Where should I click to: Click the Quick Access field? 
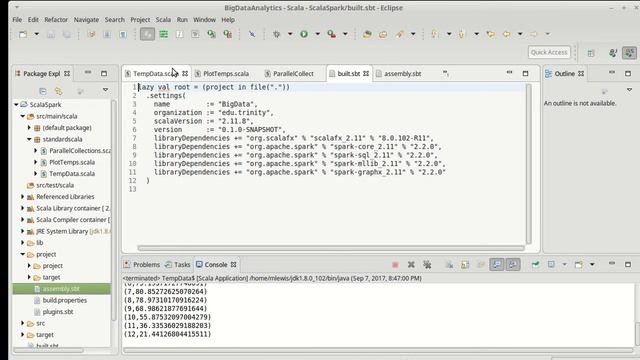coord(549,52)
